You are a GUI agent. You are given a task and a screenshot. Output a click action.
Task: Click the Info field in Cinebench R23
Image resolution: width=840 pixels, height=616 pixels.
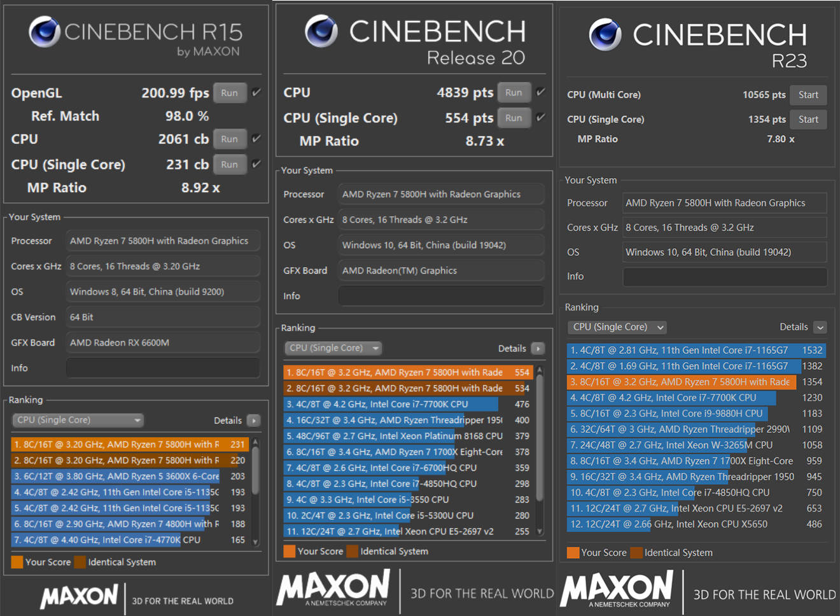pos(725,277)
